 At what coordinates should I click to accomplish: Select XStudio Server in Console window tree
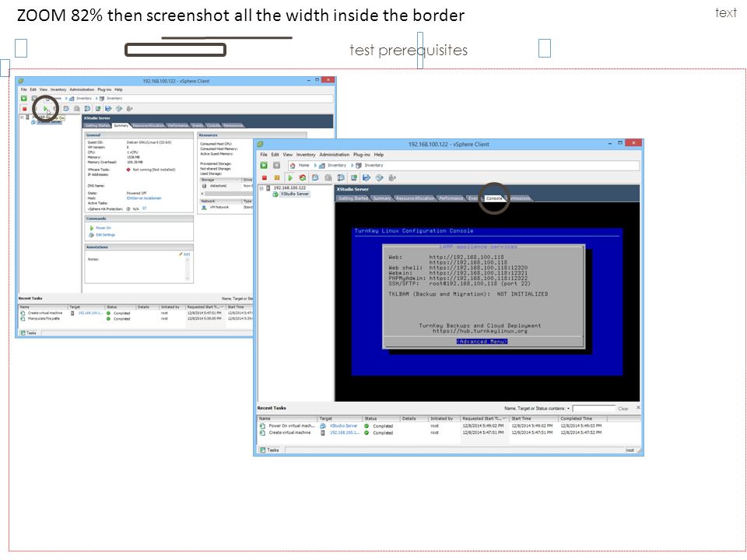(x=295, y=194)
